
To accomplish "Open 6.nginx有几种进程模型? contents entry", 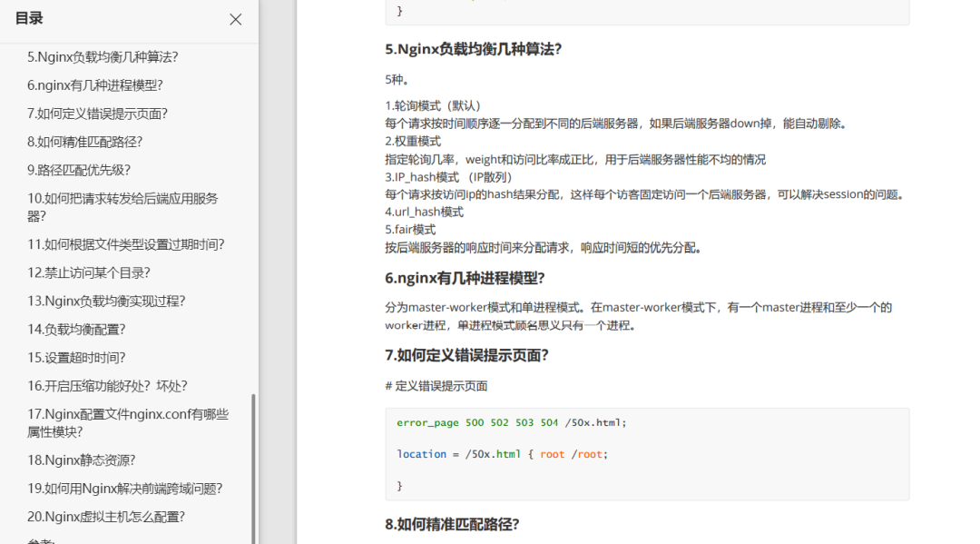I will [x=95, y=85].
